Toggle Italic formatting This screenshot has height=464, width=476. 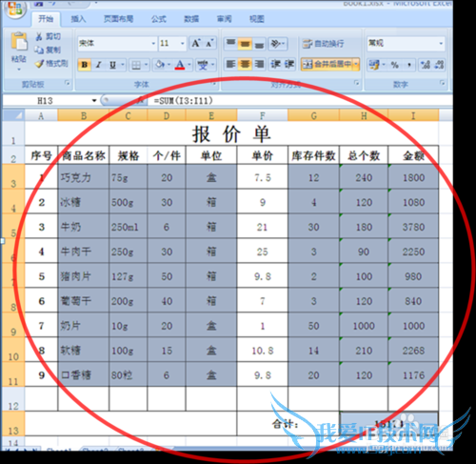point(99,65)
